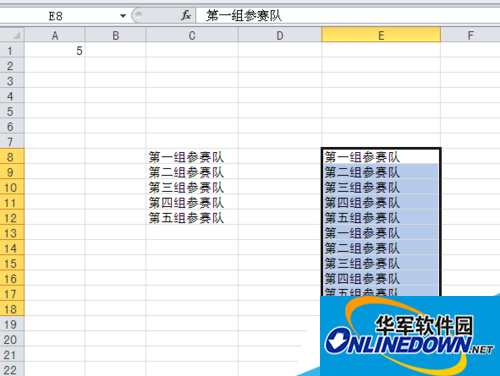Click cell C8 第一组参赛队
This screenshot has height=376, width=500.
[192, 157]
